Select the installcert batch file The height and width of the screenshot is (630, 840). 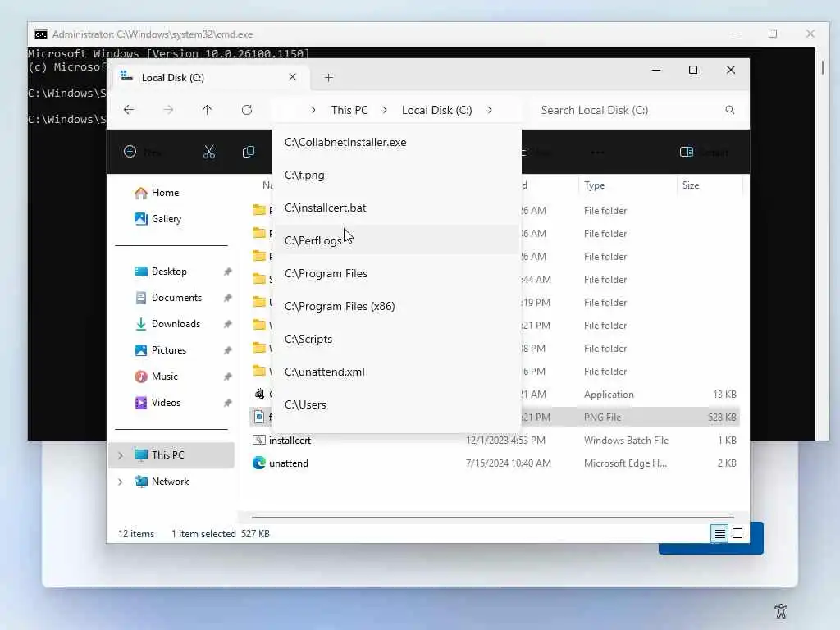(494, 441)
